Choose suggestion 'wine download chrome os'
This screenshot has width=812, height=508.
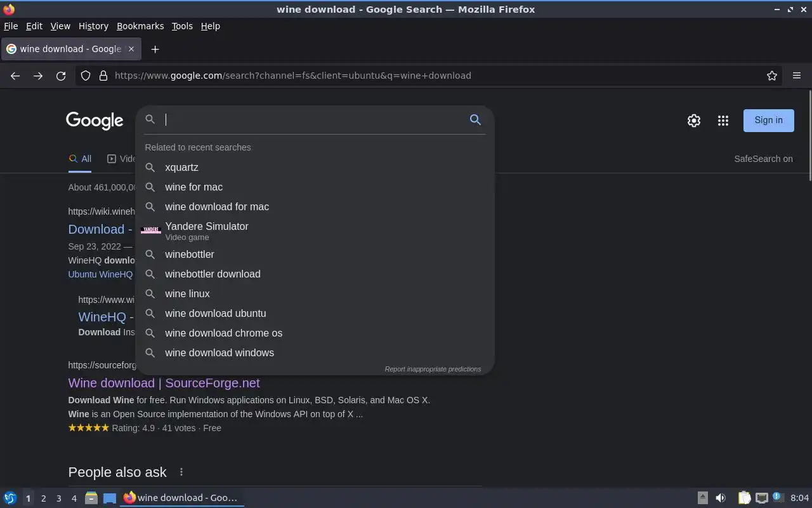click(315, 333)
